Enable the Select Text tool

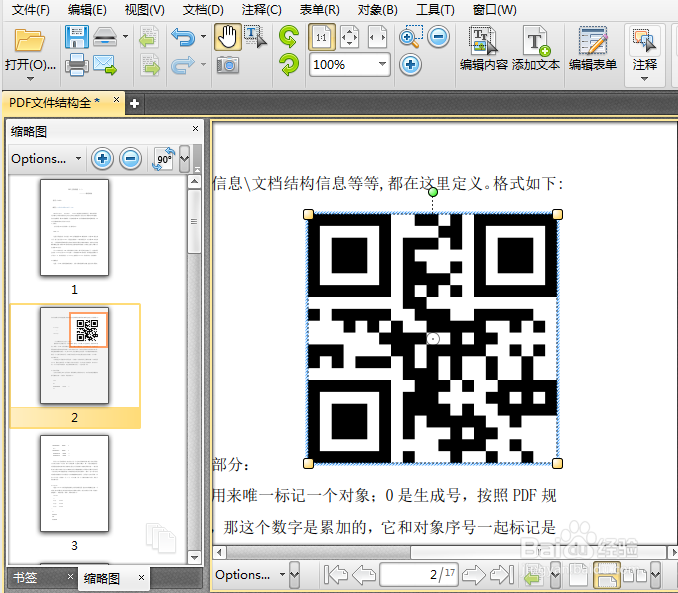255,37
